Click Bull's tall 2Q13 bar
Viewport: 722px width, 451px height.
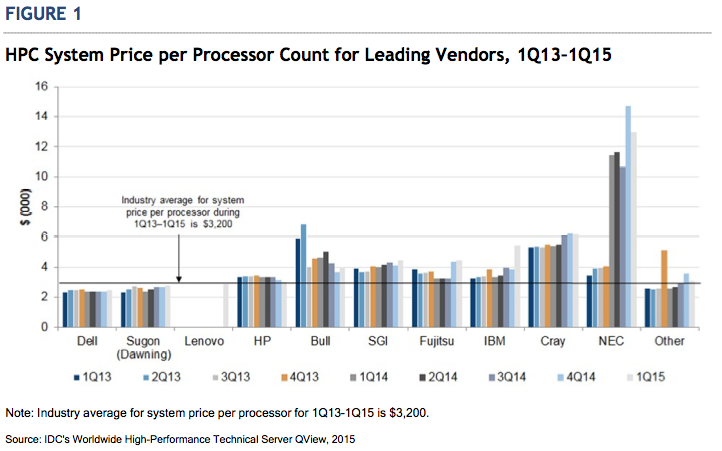[x=303, y=276]
